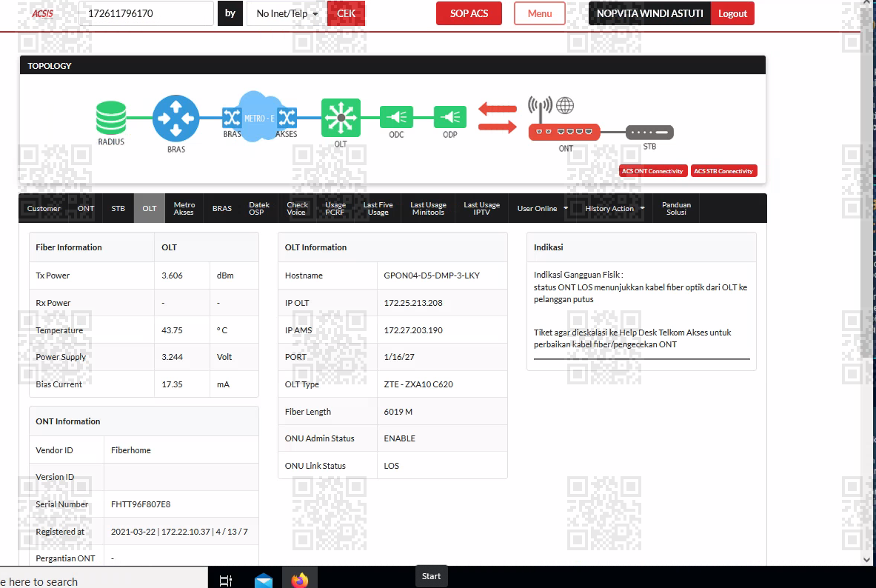This screenshot has height=588, width=876.
Task: Click the red CEK button
Action: coord(346,13)
